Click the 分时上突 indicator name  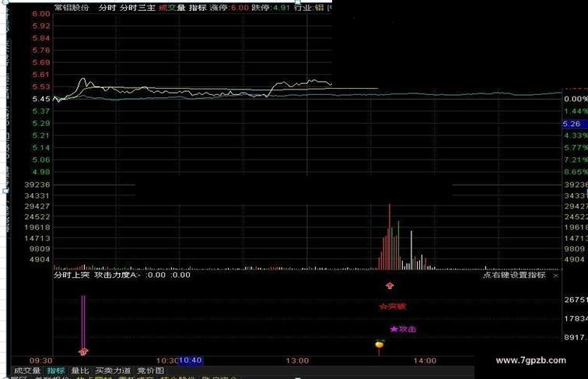point(72,275)
